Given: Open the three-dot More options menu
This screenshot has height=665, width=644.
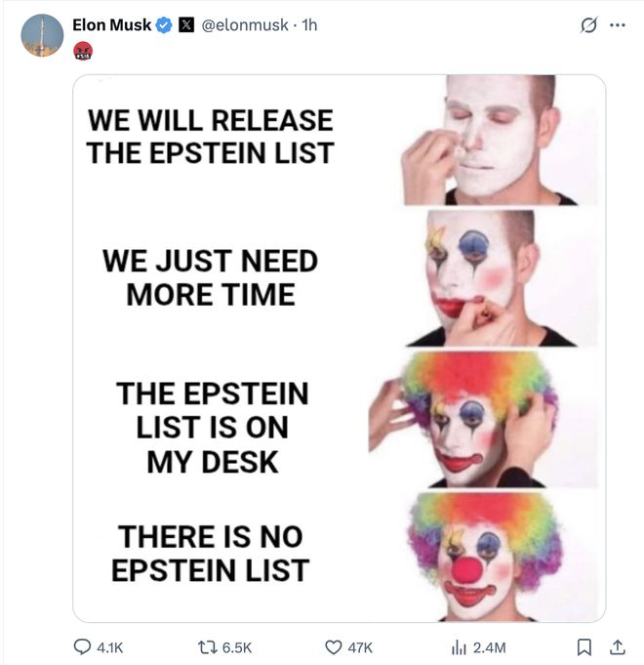Looking at the screenshot, I should pyautogui.click(x=616, y=26).
